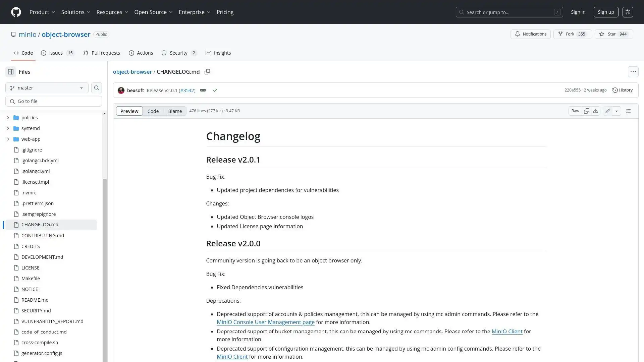Click the file search magnifier icon
Screen dimensions: 644x362
(x=97, y=88)
